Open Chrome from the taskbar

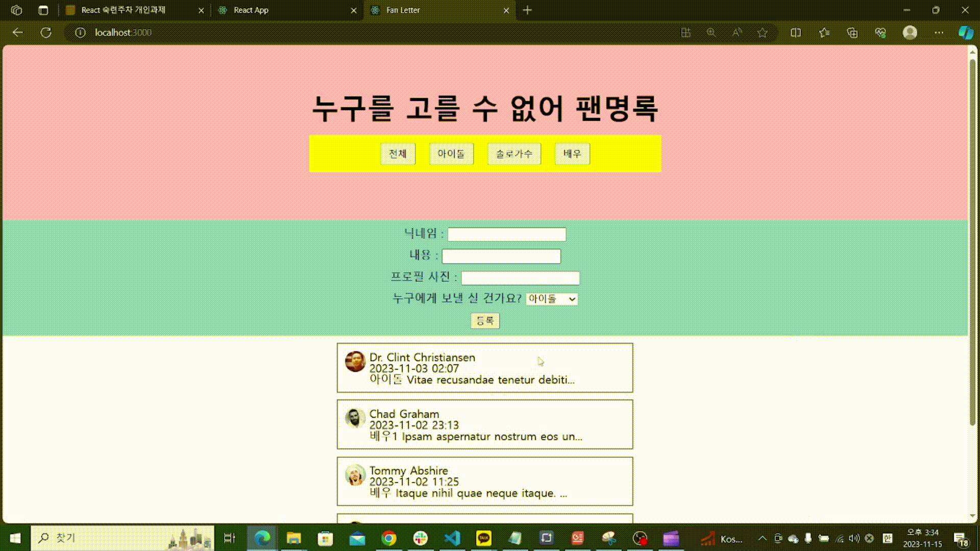[388, 538]
